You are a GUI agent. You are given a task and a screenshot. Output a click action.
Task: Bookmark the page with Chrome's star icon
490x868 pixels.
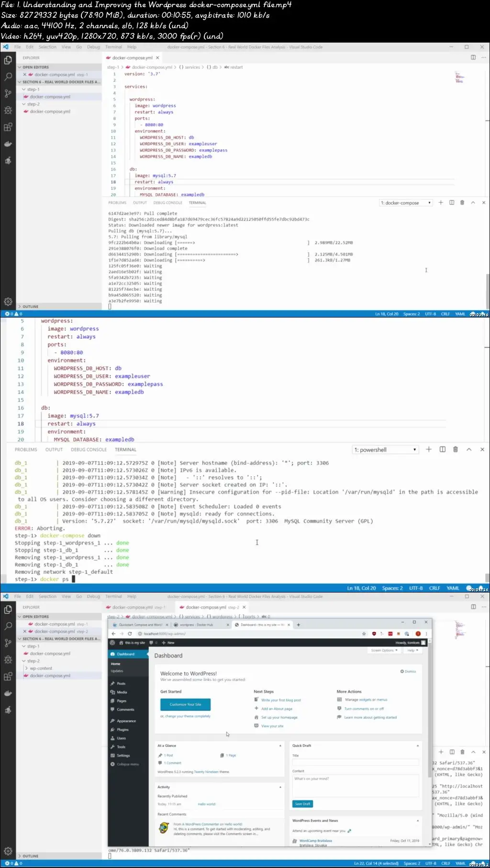coord(364,634)
